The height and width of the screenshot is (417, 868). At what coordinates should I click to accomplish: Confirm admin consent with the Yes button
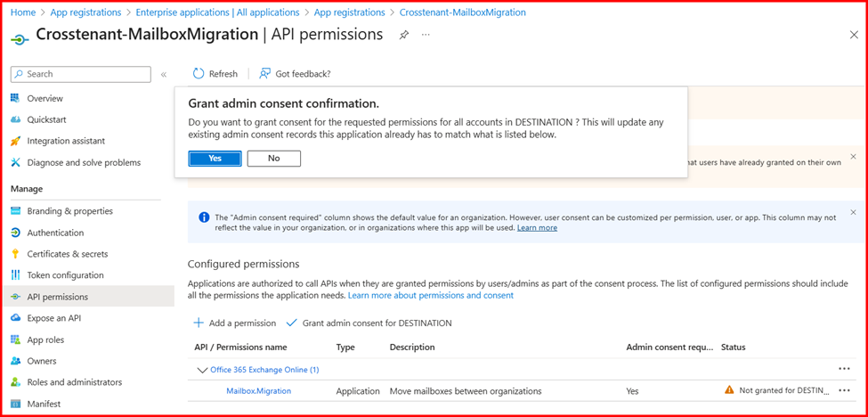coord(215,159)
